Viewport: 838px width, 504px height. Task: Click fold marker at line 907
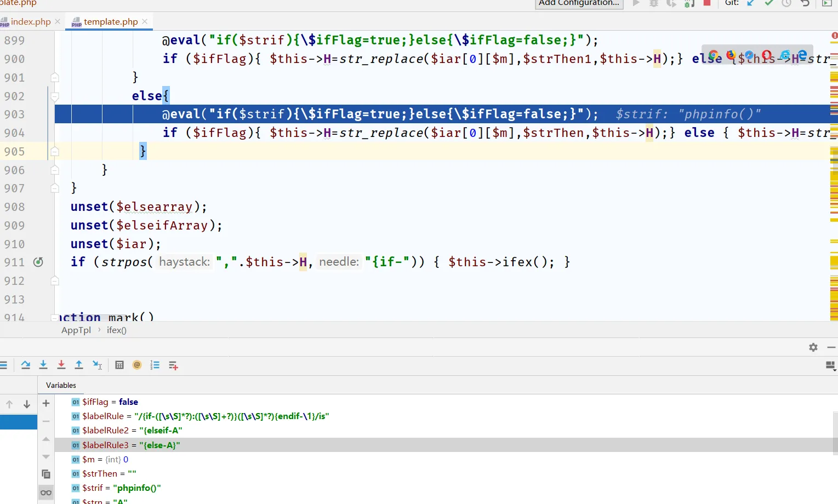point(55,188)
